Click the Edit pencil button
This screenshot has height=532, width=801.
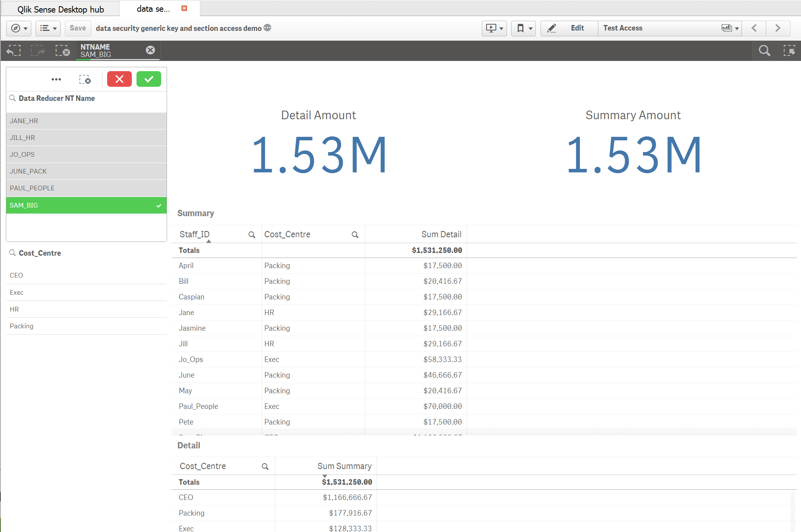click(x=569, y=28)
